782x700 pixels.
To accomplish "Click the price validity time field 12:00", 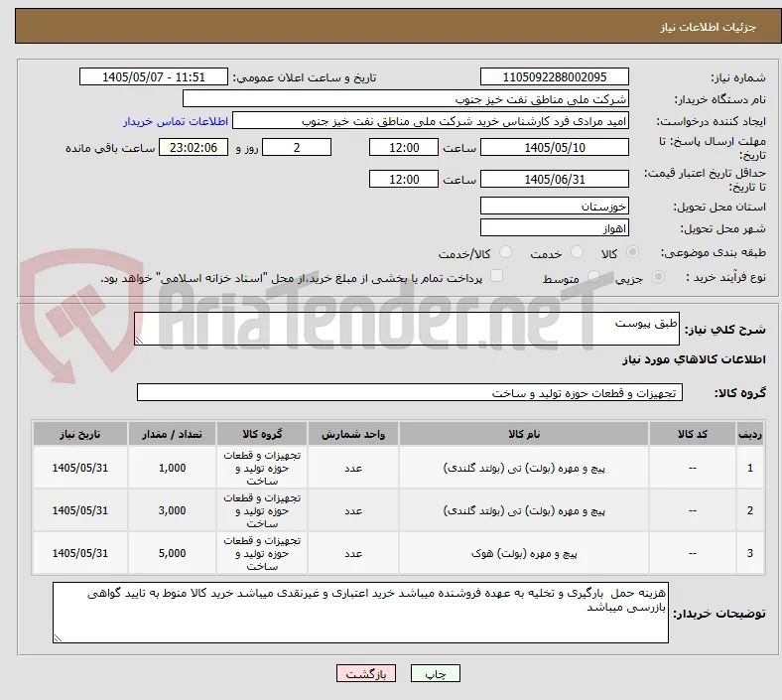I will pos(404,179).
